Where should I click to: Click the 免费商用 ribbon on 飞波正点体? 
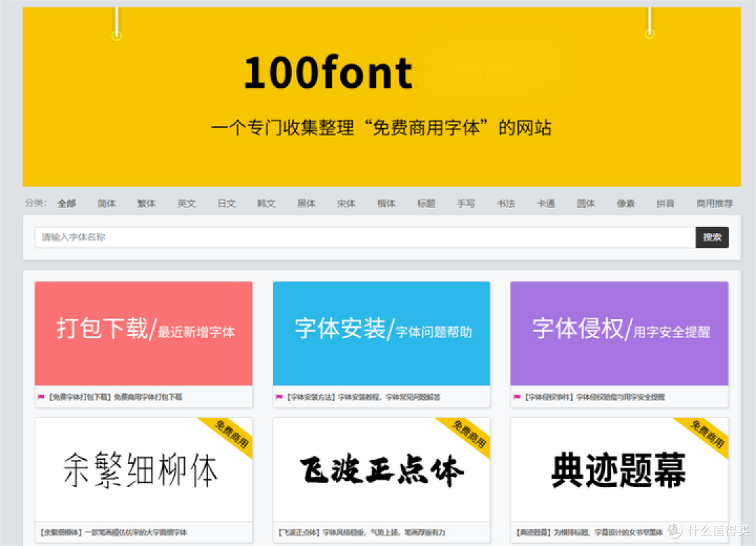[469, 433]
